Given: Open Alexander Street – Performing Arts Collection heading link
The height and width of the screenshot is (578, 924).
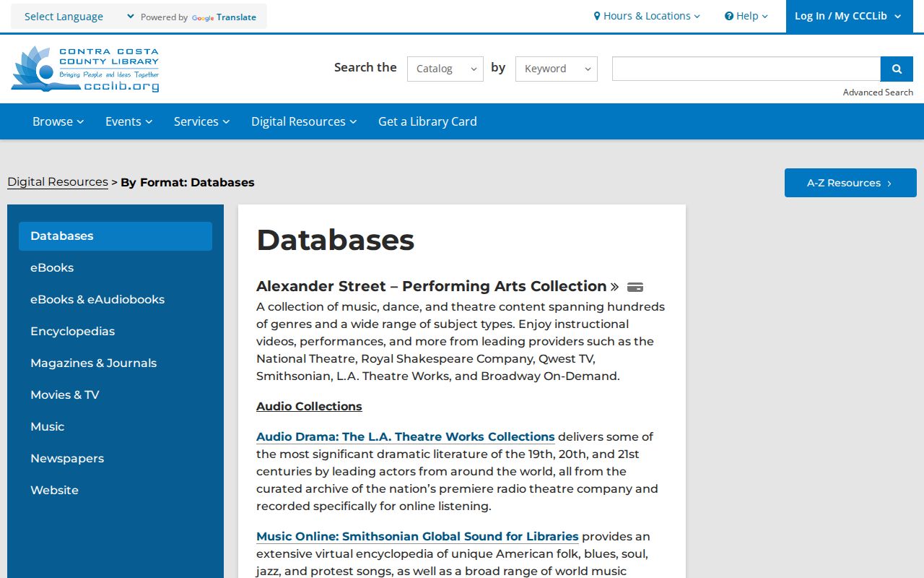Looking at the screenshot, I should coord(437,286).
